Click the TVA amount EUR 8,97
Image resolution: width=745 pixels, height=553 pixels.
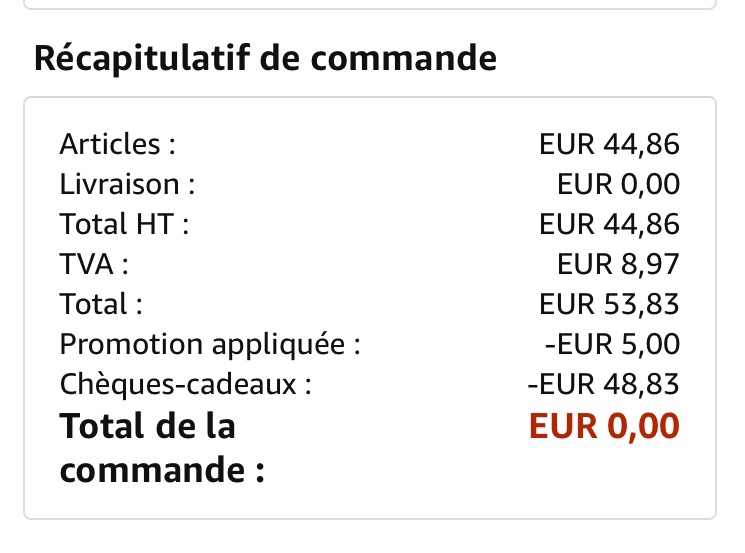[618, 264]
